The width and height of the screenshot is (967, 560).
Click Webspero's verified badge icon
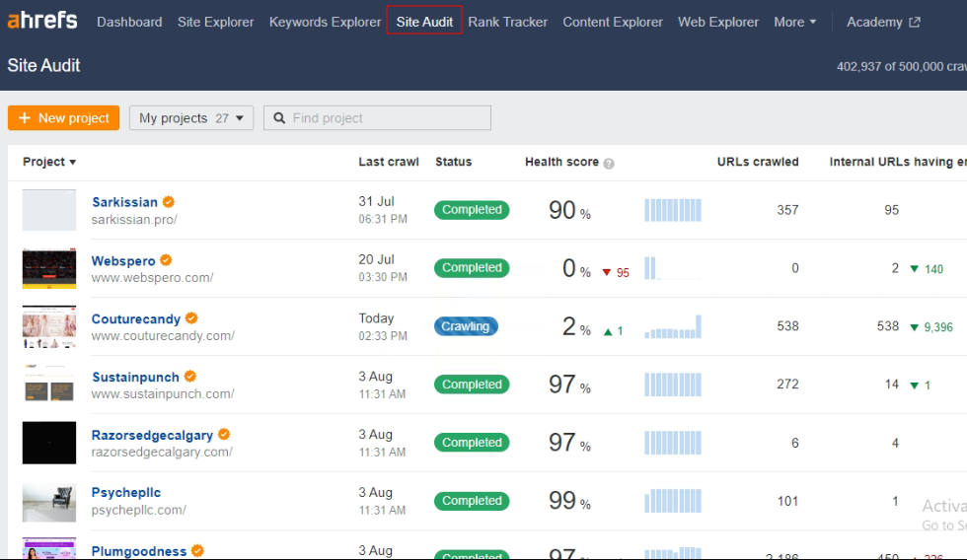tap(166, 260)
